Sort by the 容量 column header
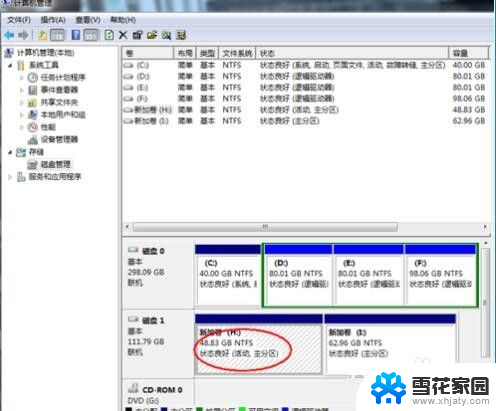496x411 pixels. 469,53
